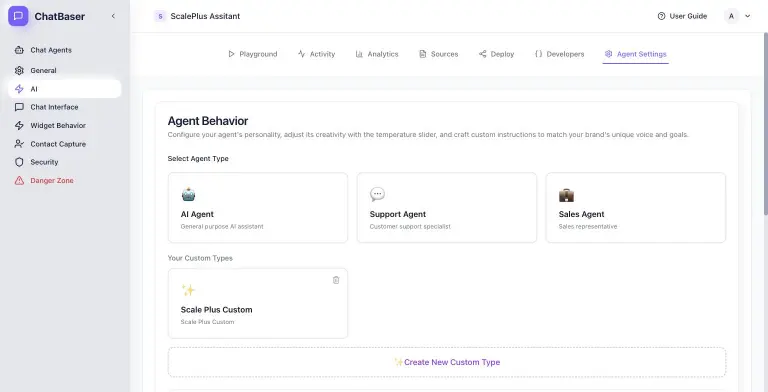
Task: Open Security settings
Action: tap(65, 162)
